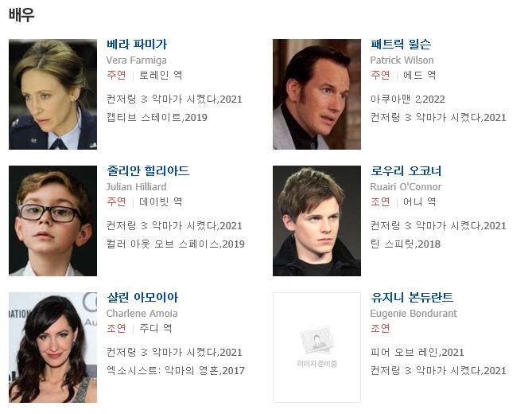The width and height of the screenshot is (532, 414).
Task: Open the 컬러 아웃 오브 스페이스,2019 link
Action: pyautogui.click(x=176, y=244)
